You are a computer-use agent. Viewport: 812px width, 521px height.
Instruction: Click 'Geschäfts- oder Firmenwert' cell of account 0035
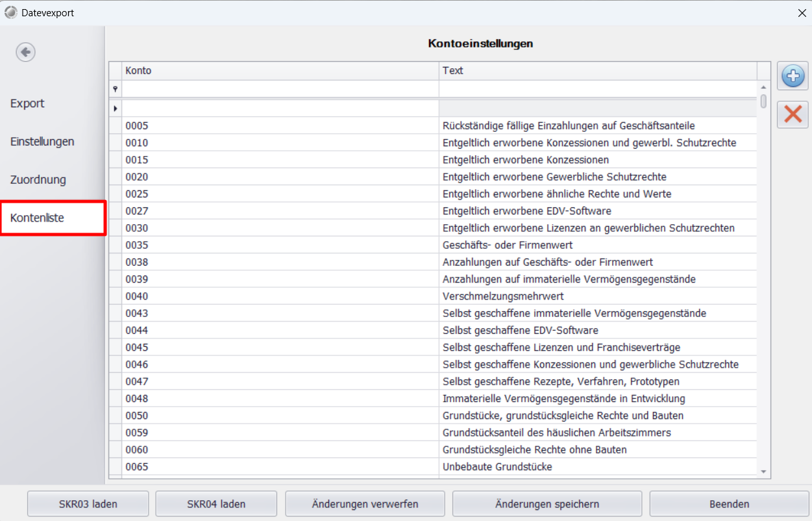point(598,245)
